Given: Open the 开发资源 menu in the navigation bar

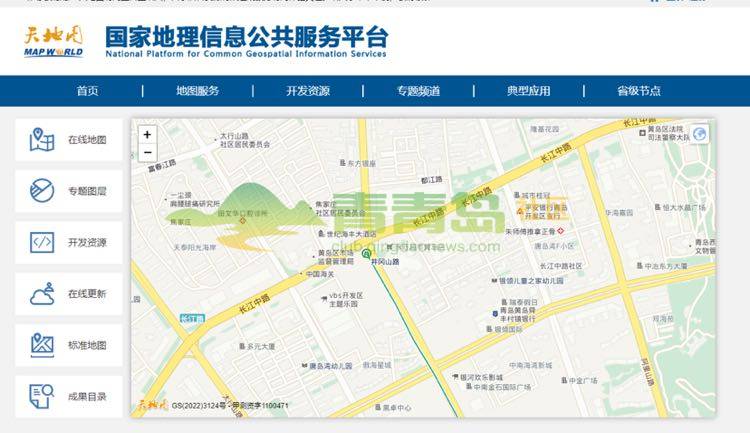Looking at the screenshot, I should point(308,91).
